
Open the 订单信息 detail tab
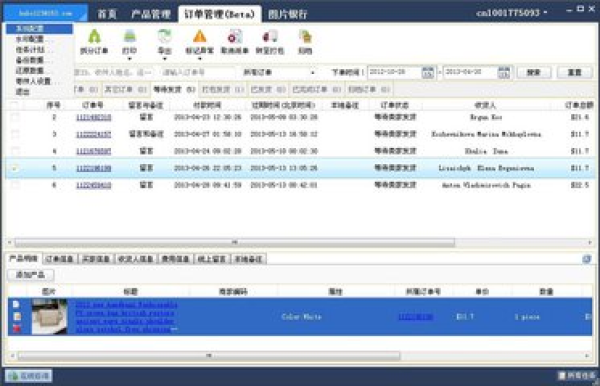tap(60, 259)
